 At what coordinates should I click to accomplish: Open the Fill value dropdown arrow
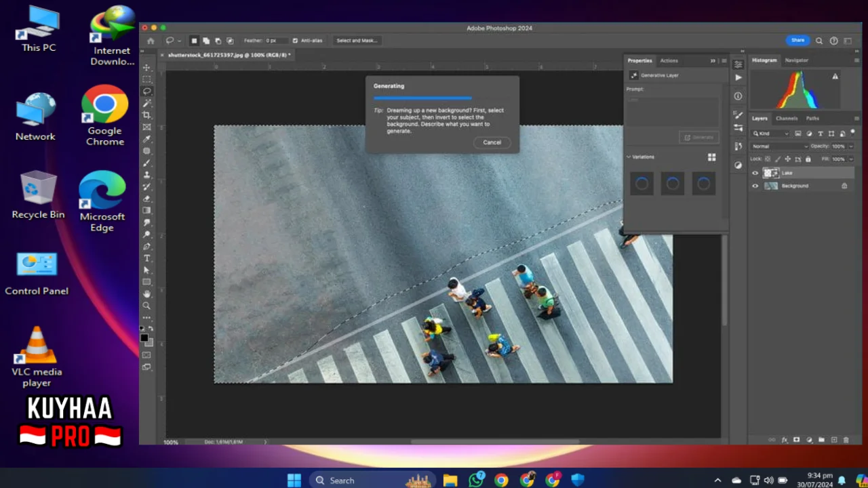point(851,159)
